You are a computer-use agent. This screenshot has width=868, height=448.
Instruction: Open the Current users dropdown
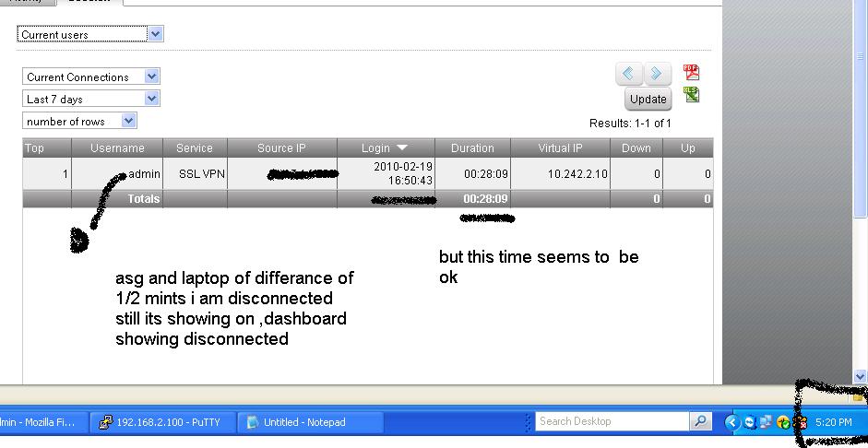tap(90, 34)
